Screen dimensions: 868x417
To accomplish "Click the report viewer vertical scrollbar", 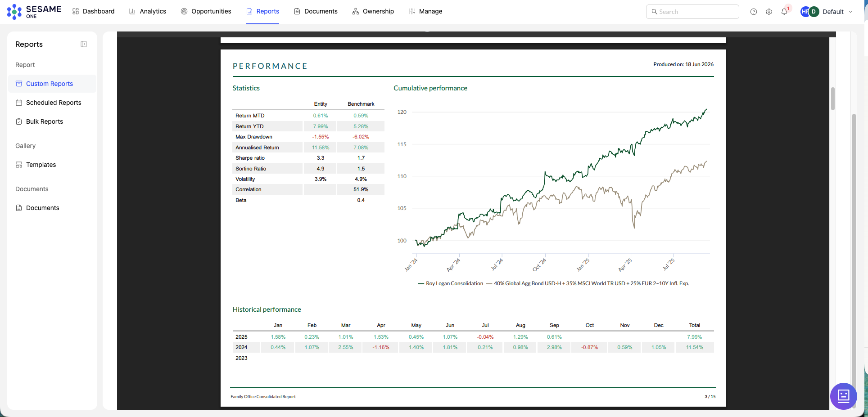I will [833, 99].
